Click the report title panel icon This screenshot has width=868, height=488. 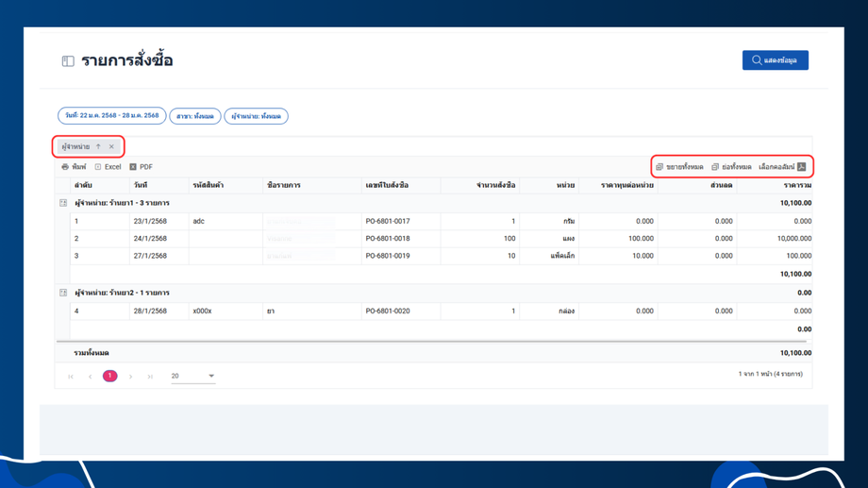pos(68,61)
